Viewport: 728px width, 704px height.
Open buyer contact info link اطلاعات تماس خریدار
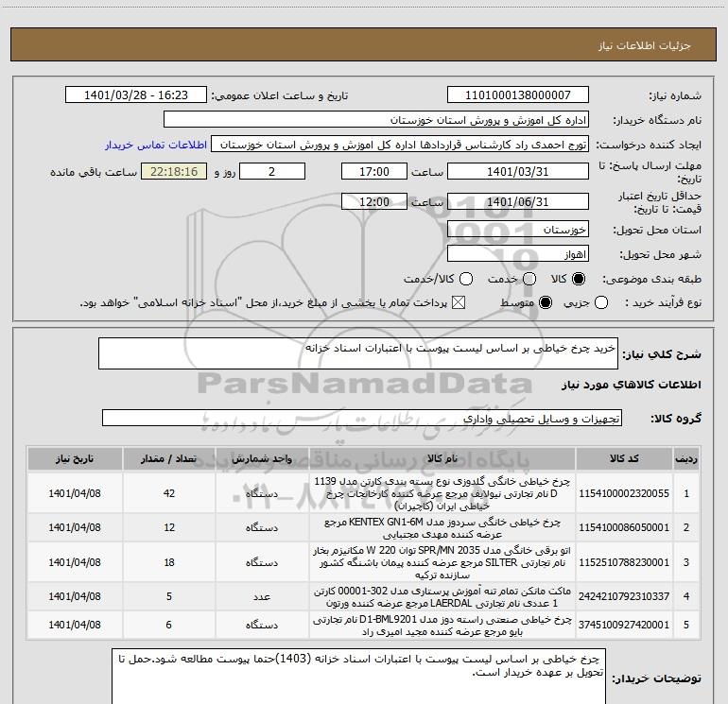156,145
